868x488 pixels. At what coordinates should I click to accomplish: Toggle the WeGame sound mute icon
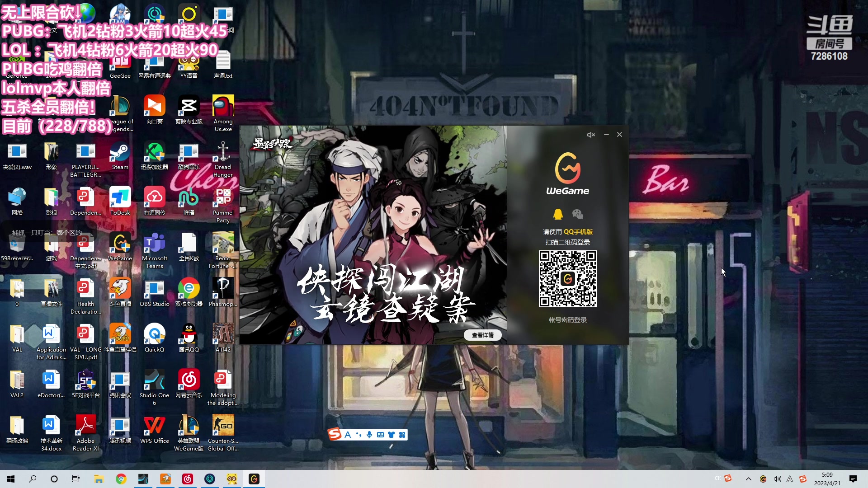coord(591,135)
